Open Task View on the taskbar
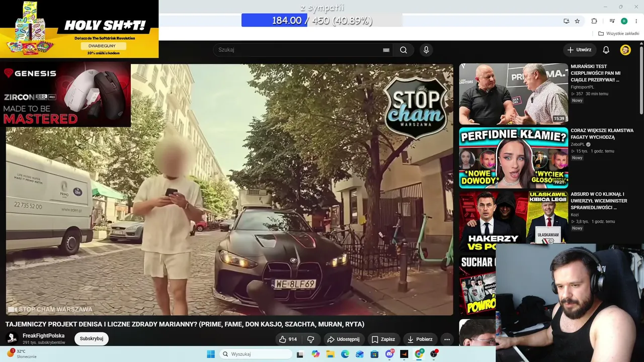The height and width of the screenshot is (362, 644). pos(300,354)
